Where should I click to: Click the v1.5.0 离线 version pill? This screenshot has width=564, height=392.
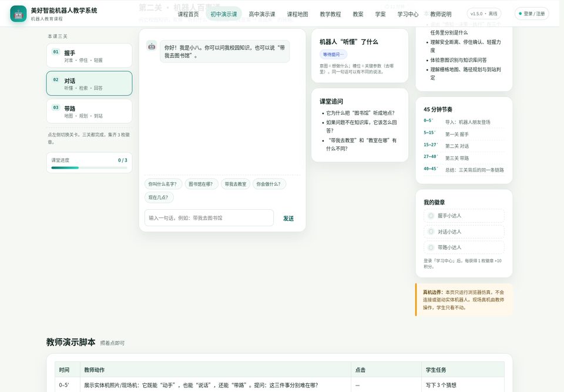point(484,14)
